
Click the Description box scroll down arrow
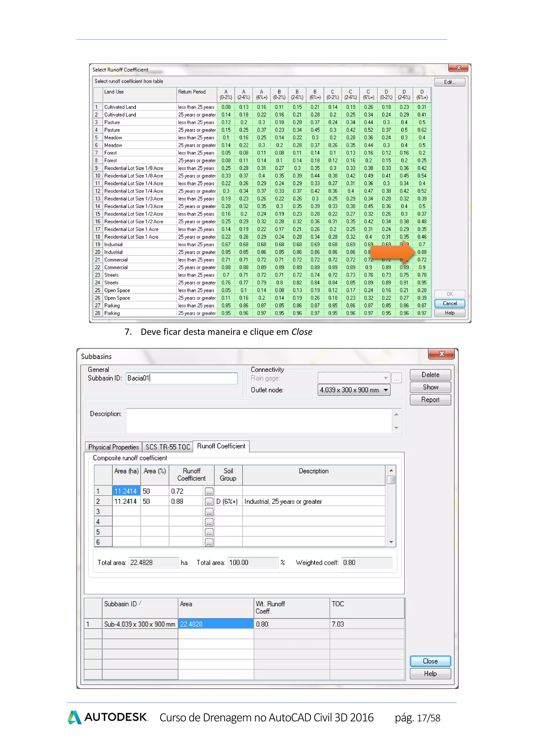click(x=396, y=428)
